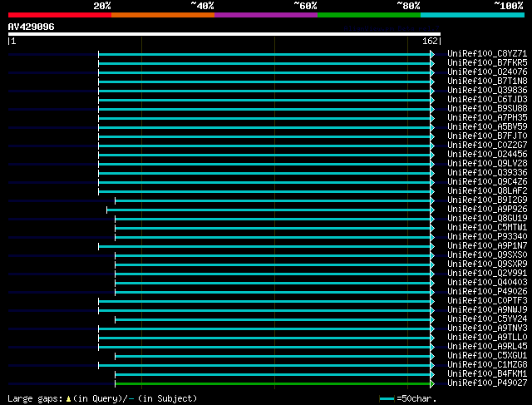
Task: Open hit UniRef100_Q39836
Action: pyautogui.click(x=487, y=91)
